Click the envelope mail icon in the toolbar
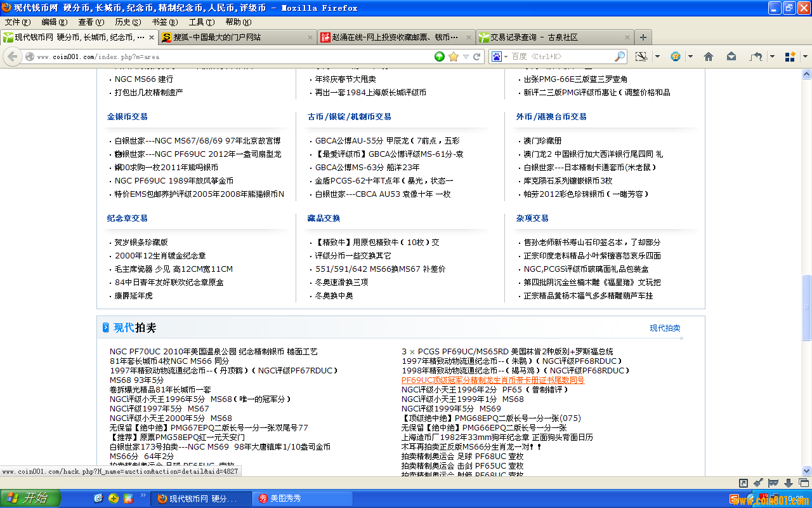This screenshot has height=508, width=812. tap(731, 57)
